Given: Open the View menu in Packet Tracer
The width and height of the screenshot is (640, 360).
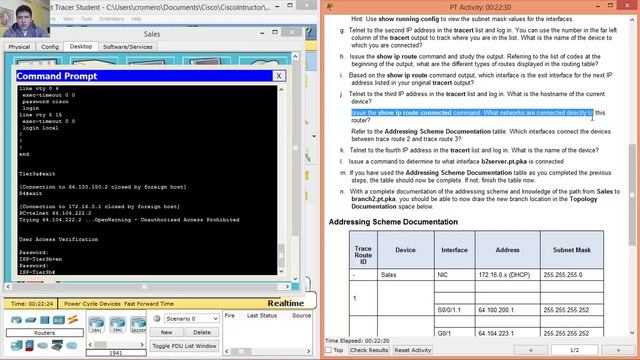Looking at the screenshot, I should tap(68, 19).
